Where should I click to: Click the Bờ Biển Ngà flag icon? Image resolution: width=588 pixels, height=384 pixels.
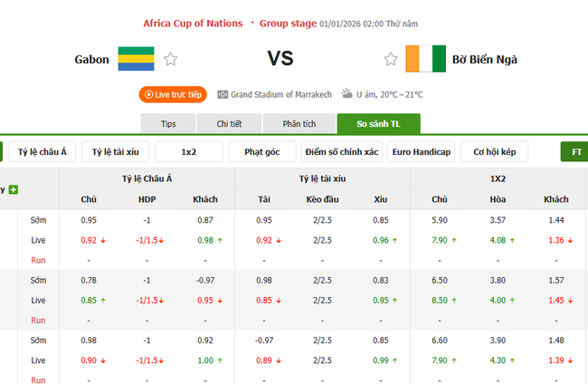click(424, 59)
